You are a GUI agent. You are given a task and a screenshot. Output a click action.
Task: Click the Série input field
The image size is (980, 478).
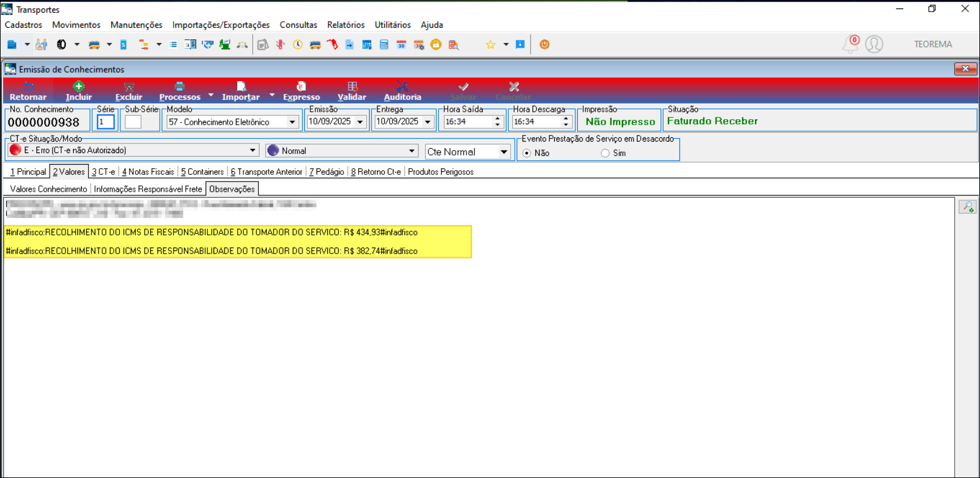[x=106, y=122]
